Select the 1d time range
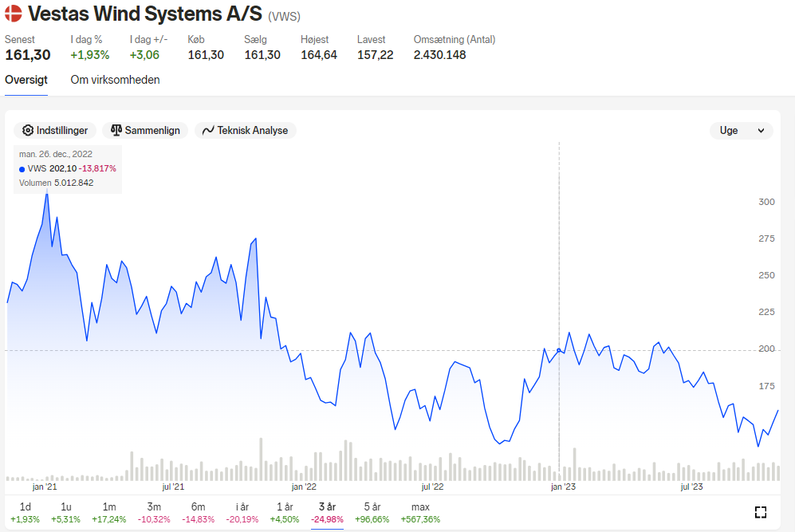This screenshot has height=532, width=795. 25,513
